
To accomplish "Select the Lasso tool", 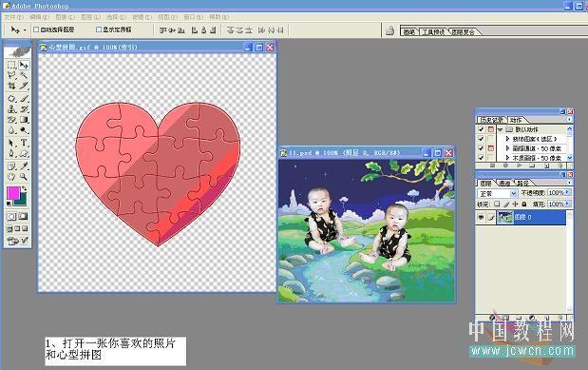I will [x=11, y=75].
